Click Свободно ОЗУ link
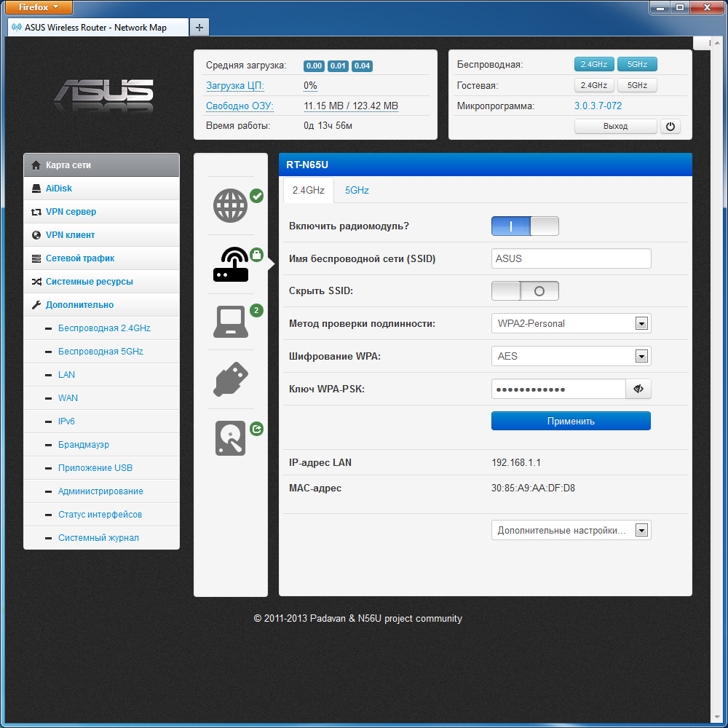728x728 pixels. [x=240, y=106]
